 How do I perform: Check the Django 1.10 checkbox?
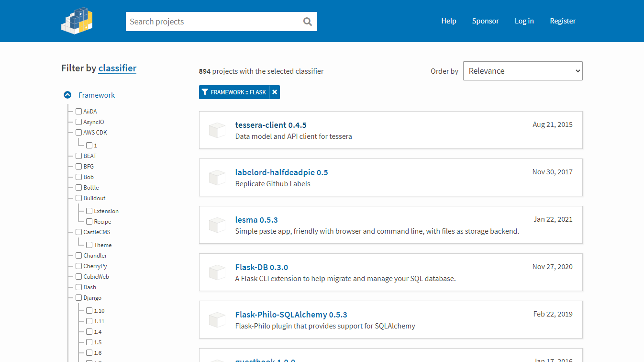89,310
